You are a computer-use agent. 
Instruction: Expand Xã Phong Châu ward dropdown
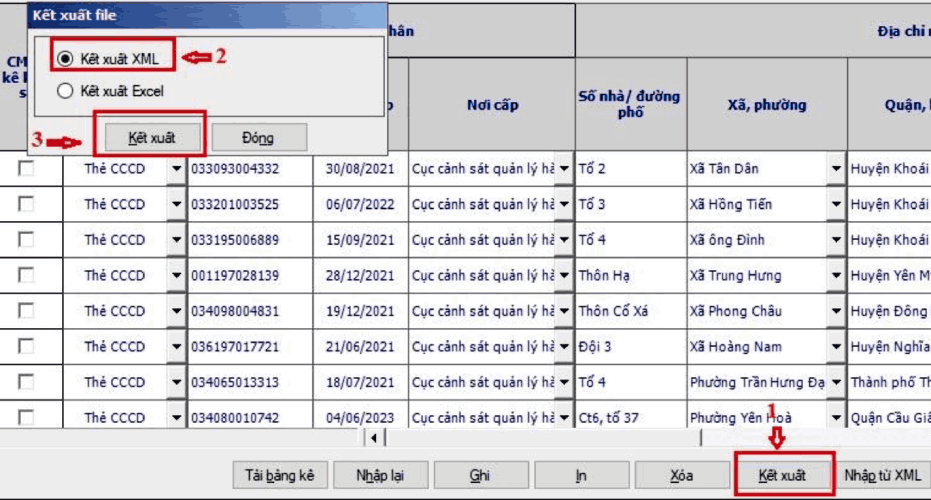(836, 311)
